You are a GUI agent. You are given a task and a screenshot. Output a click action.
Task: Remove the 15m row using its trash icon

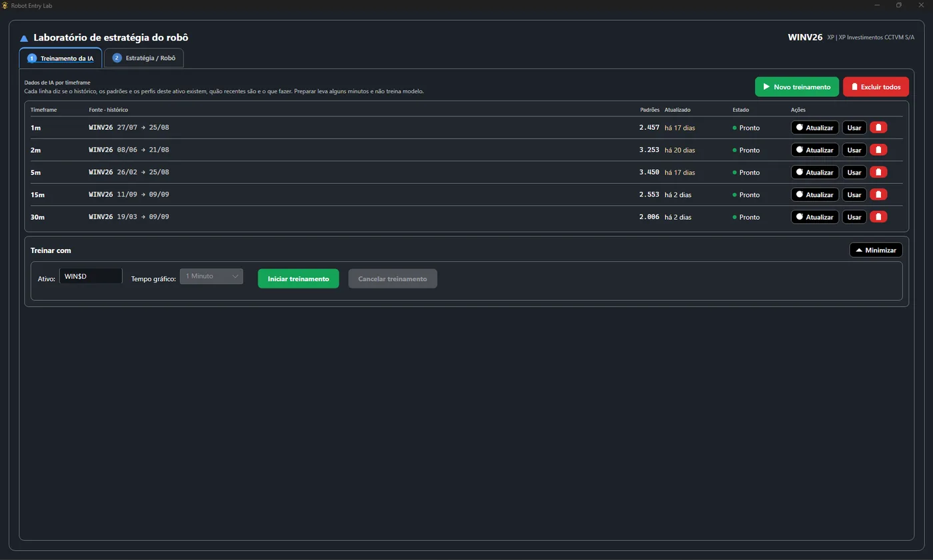(878, 194)
